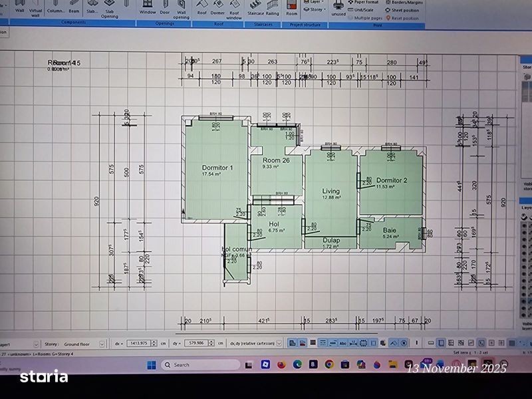
Task: Click the Paper format option
Action: [366, 3]
